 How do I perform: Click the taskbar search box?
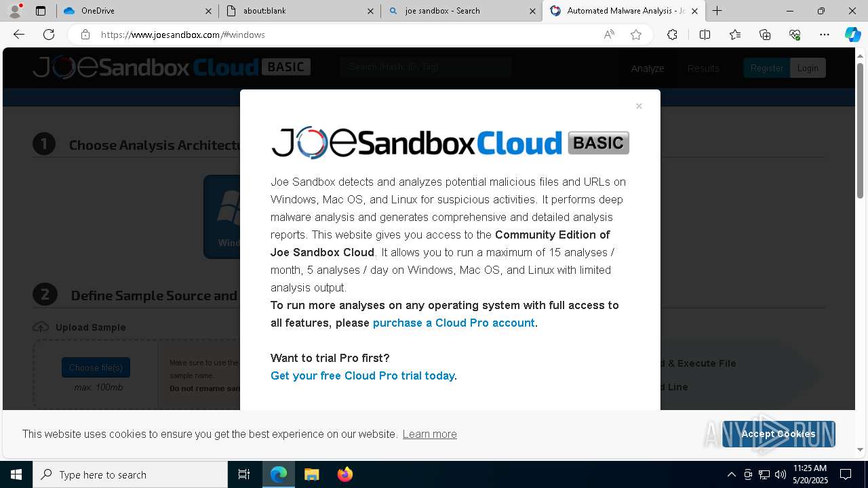[130, 474]
